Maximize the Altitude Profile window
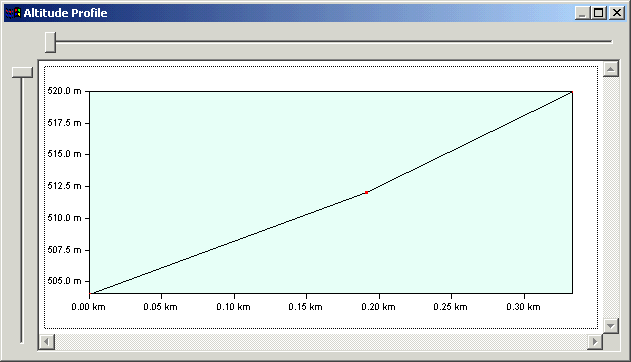Viewport: 631px width, 362px height. pos(598,13)
